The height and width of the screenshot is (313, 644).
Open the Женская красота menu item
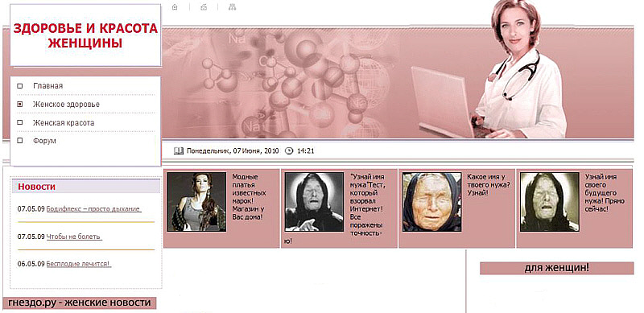(64, 122)
